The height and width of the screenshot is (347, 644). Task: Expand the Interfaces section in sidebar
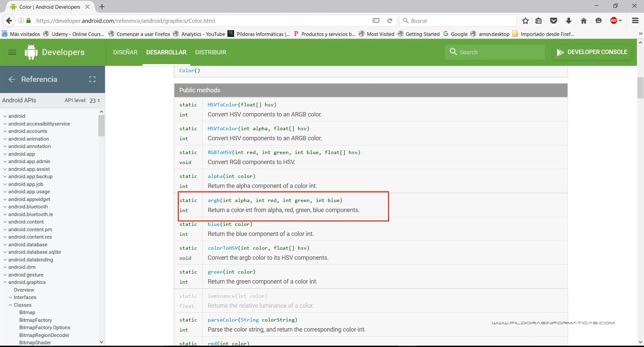10,297
